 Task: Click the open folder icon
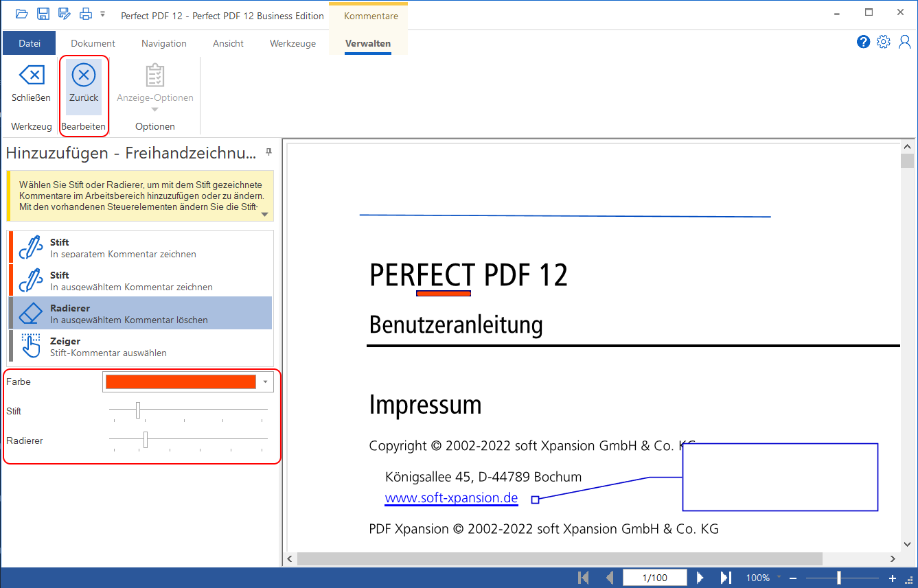click(22, 14)
